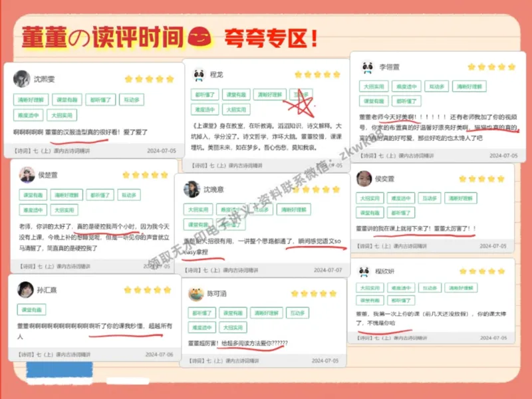This screenshot has width=532, height=399.
Task: Select 难度适中 tag on 程龙's review
Action: [x=205, y=110]
